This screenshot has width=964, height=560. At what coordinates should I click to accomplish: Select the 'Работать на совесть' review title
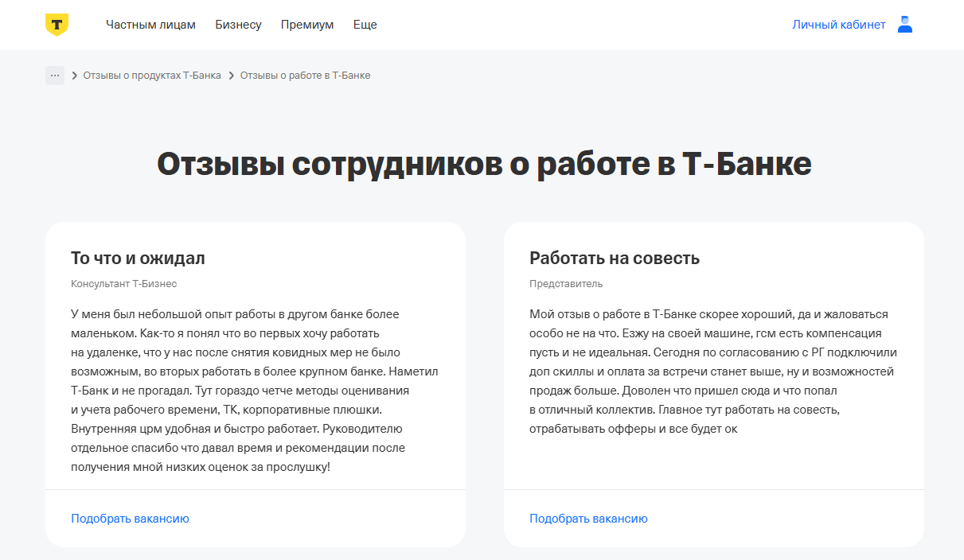(615, 258)
